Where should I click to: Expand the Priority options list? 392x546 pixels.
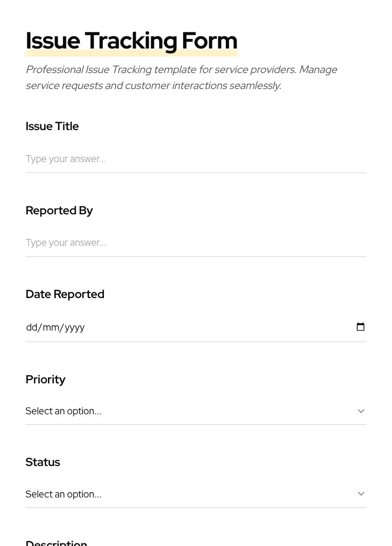coord(196,411)
